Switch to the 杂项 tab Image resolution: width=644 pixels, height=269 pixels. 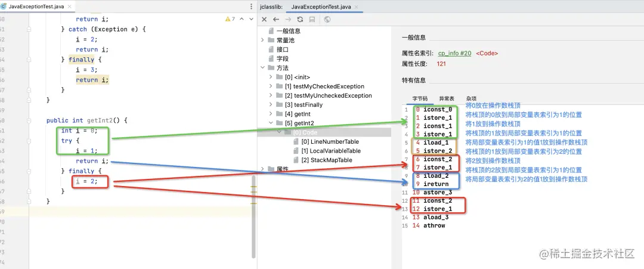click(472, 99)
